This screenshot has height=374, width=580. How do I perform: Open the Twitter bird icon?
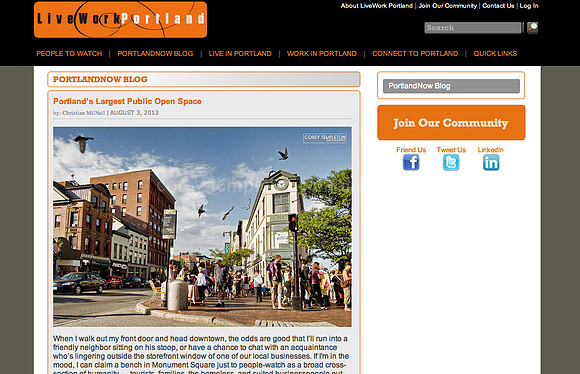click(451, 162)
